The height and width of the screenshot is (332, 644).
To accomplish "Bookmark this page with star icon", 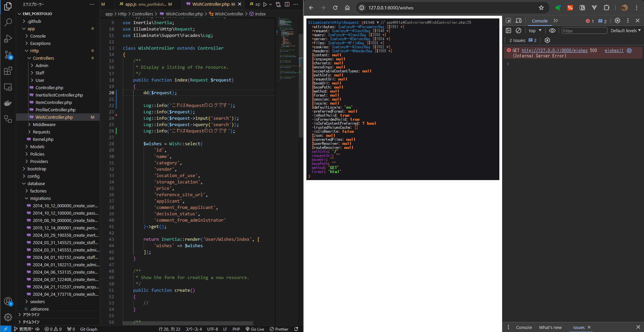I will pyautogui.click(x=541, y=8).
